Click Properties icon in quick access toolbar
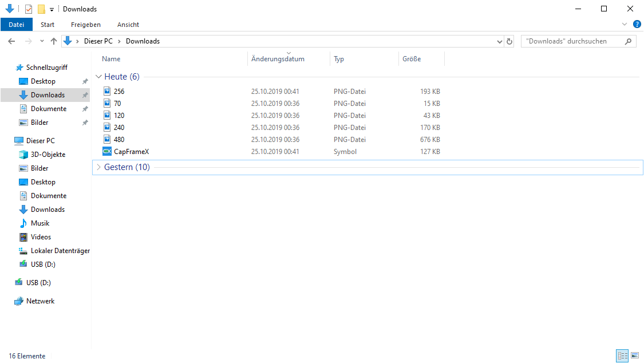644x363 pixels. tap(29, 9)
